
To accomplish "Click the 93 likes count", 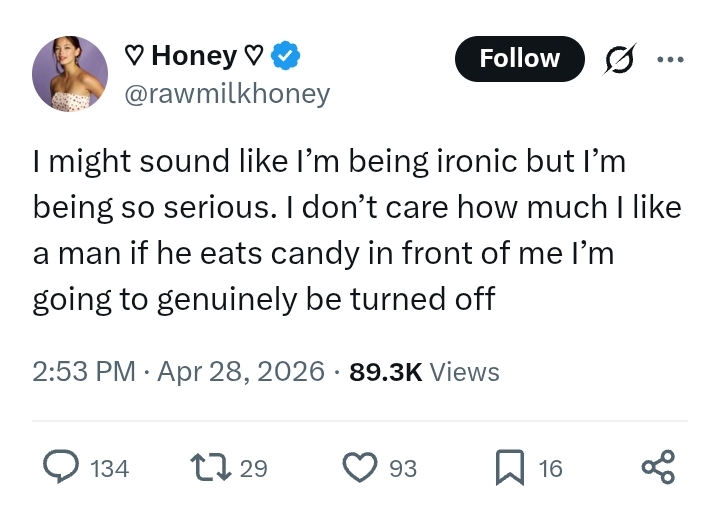I will 402,468.
